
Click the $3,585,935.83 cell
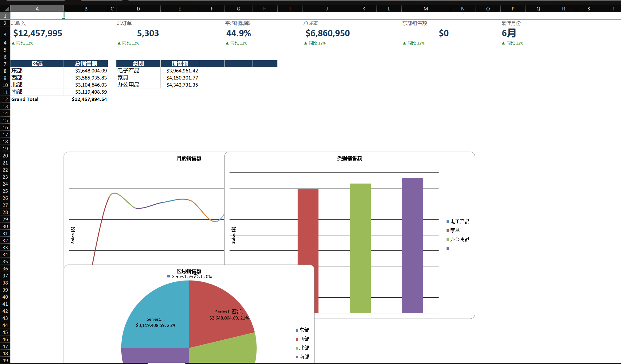(x=86, y=78)
